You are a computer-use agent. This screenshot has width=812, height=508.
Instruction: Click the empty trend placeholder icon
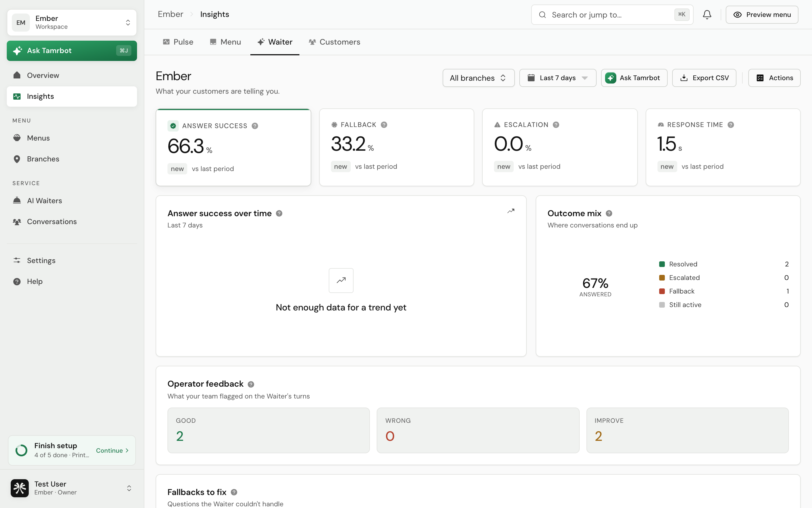pos(341,280)
